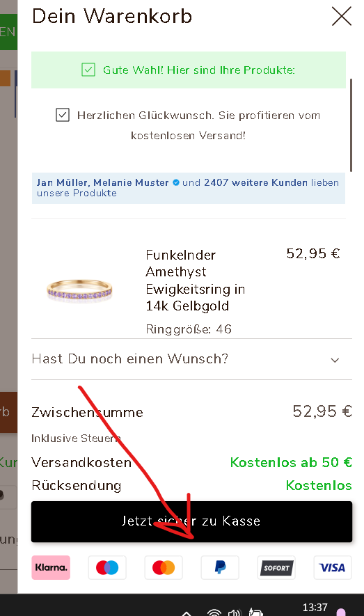Open the Wi-Fi icon in the taskbar
The height and width of the screenshot is (616, 364).
pyautogui.click(x=214, y=612)
